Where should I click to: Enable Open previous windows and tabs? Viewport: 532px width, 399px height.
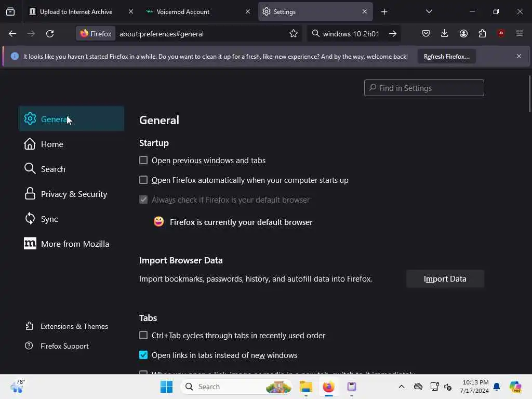pos(143,160)
